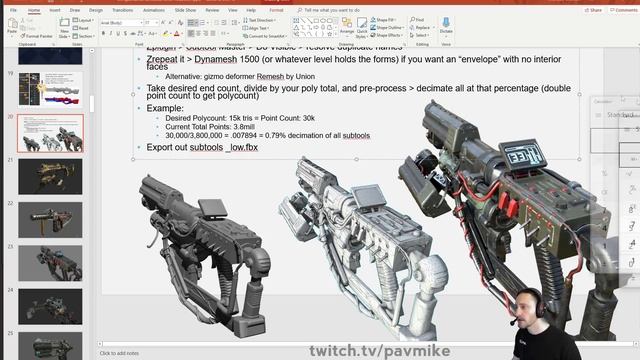The width and height of the screenshot is (640, 360).
Task: Click 'Export out subtools _low.fbx' text
Action: pyautogui.click(x=202, y=147)
